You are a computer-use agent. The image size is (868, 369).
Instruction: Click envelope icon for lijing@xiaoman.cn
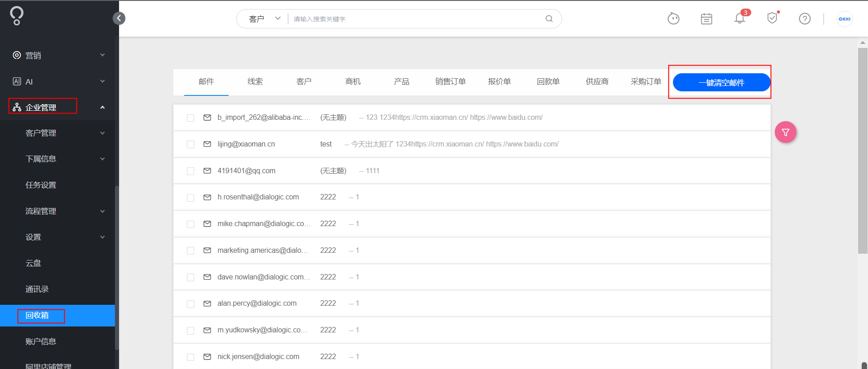point(207,144)
